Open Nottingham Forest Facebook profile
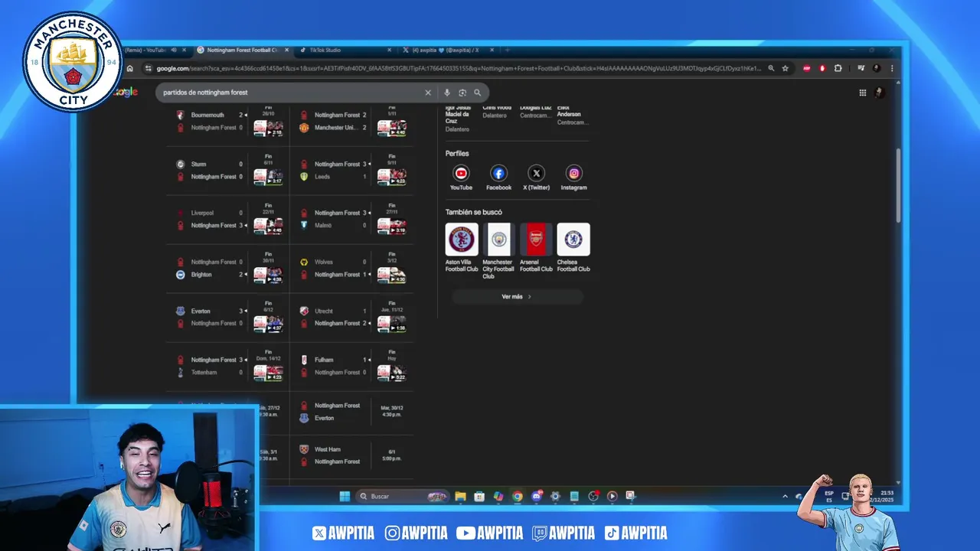This screenshot has width=980, height=551. point(498,178)
